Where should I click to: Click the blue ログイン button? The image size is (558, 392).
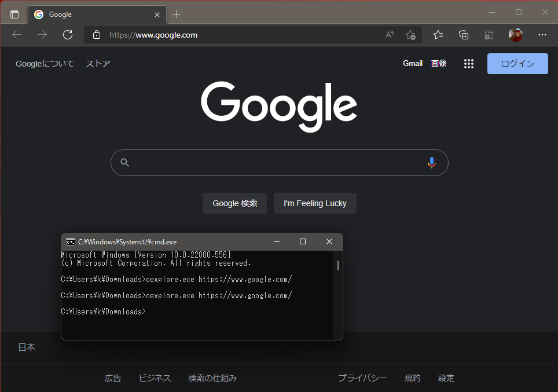[x=517, y=64]
